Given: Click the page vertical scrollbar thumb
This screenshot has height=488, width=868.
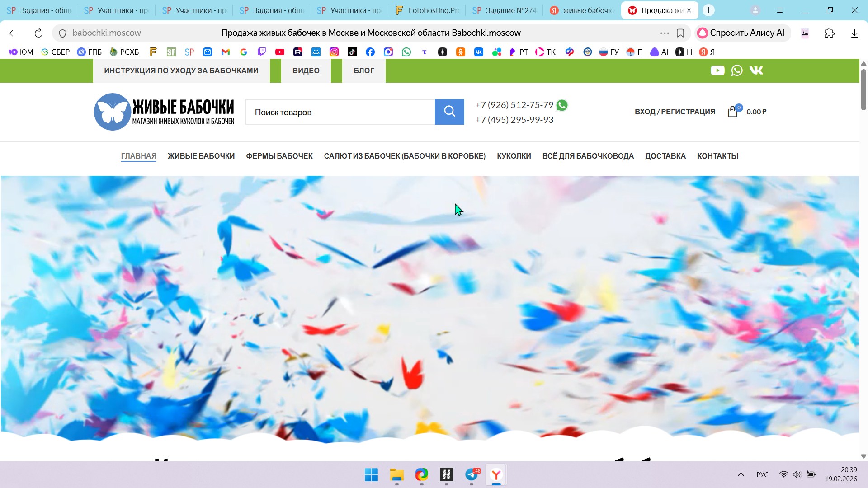Looking at the screenshot, I should pyautogui.click(x=863, y=89).
